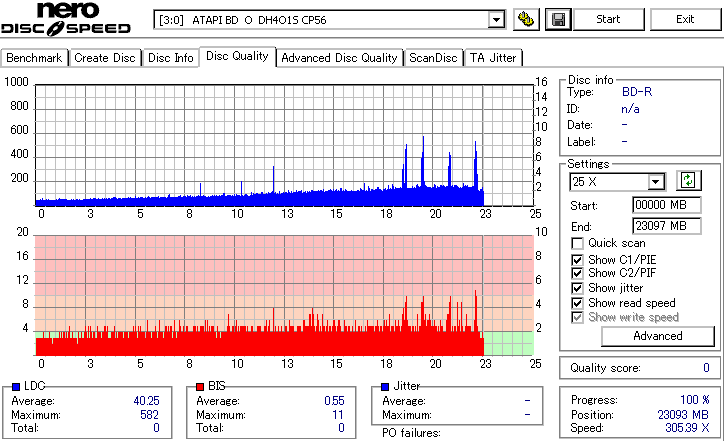
Task: Click the PO failures label
Action: tap(411, 433)
